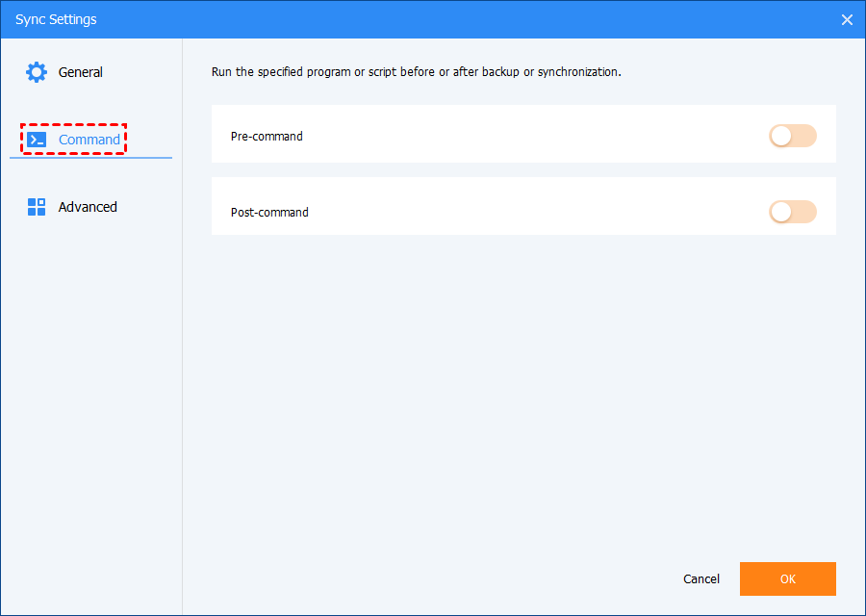The image size is (866, 616).
Task: Click empty area below the Post-command row
Action: click(523, 385)
